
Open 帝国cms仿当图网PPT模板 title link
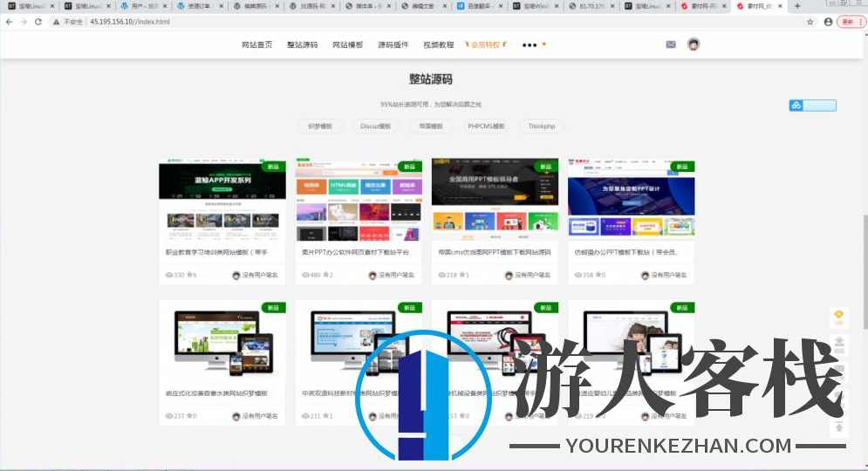click(x=494, y=252)
